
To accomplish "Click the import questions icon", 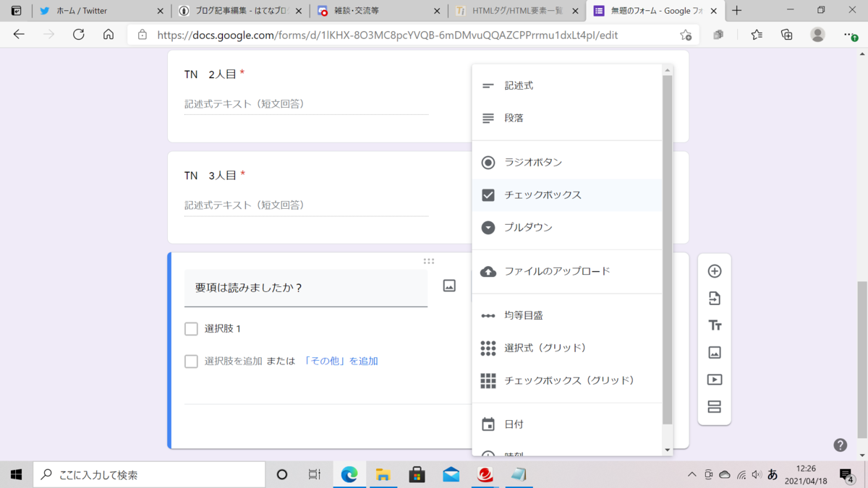I will [715, 298].
